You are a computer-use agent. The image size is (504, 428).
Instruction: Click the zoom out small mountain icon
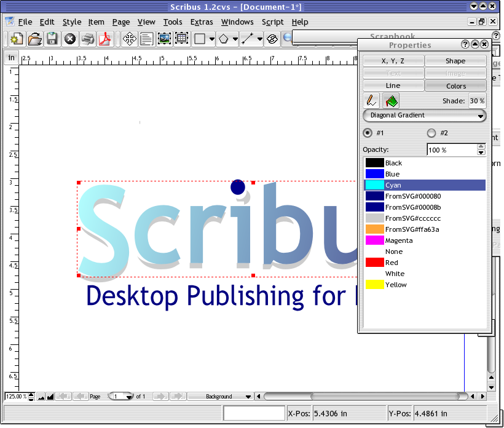coord(41,397)
